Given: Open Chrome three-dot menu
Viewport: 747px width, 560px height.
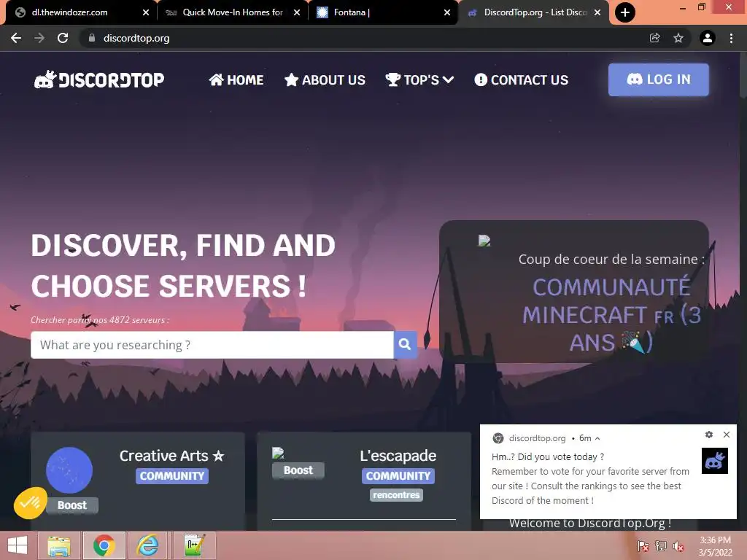Looking at the screenshot, I should click(x=731, y=38).
